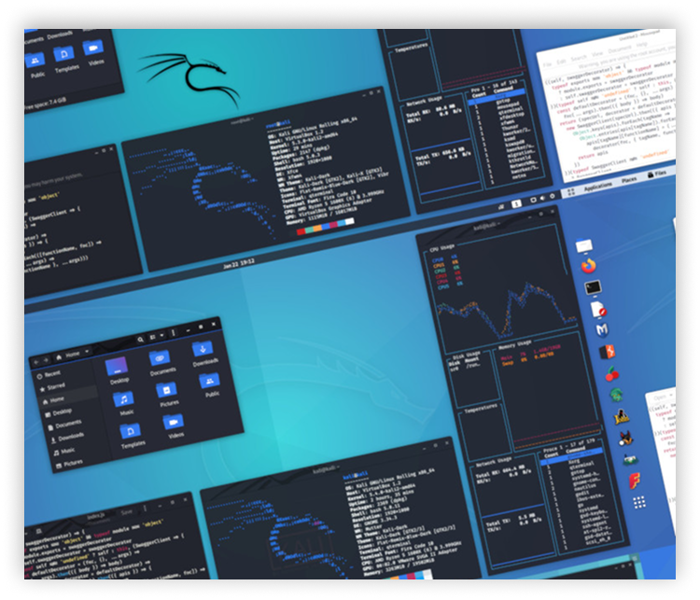Viewport: 700px width, 600px height.
Task: Expand the Home path dropdown arrow
Action: pyautogui.click(x=87, y=352)
